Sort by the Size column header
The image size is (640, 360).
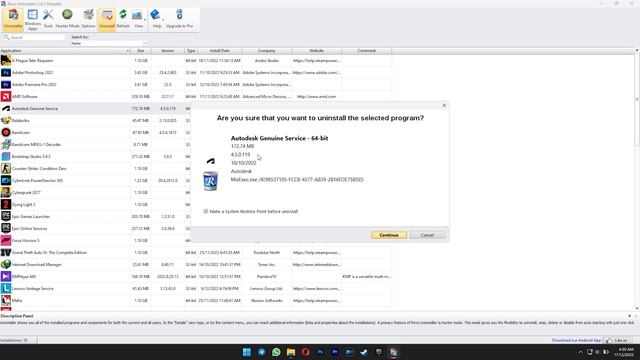(141, 51)
